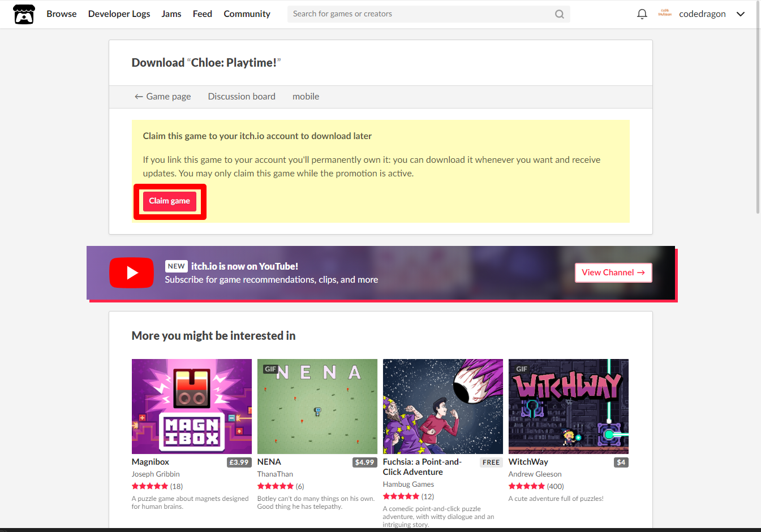This screenshot has width=761, height=532.
Task: Click the codedragon username
Action: click(702, 14)
